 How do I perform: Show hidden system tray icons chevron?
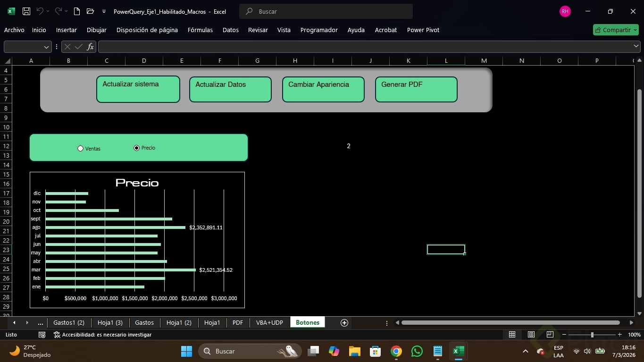[526, 351]
